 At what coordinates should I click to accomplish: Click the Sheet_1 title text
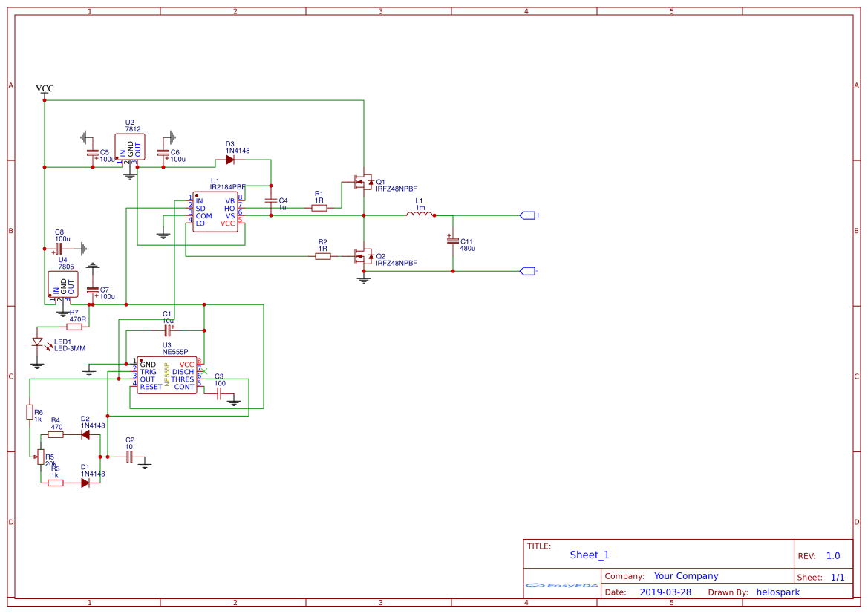[x=590, y=555]
